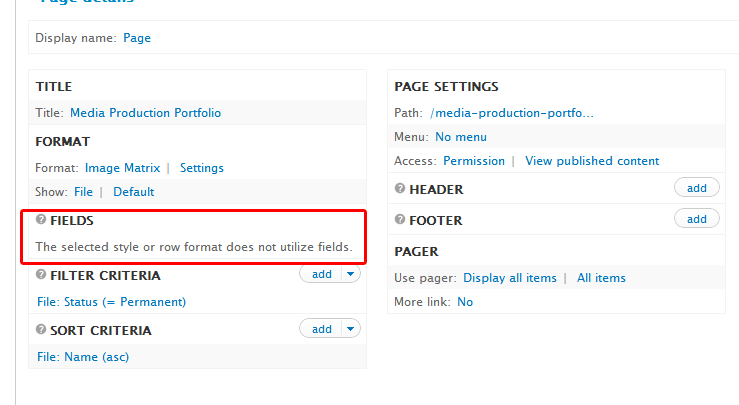
Task: Open the Media Production Portfolio title link
Action: click(145, 113)
